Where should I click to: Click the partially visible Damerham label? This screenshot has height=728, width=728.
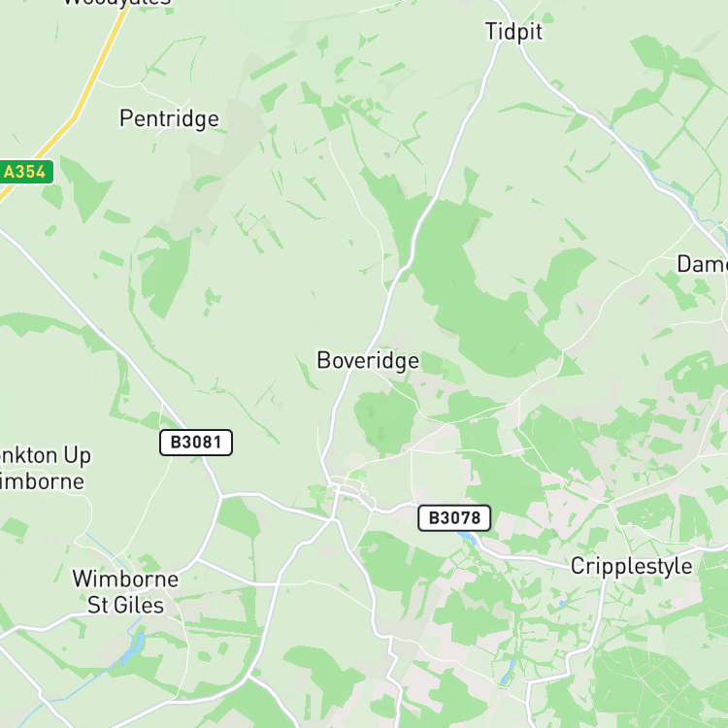(702, 264)
